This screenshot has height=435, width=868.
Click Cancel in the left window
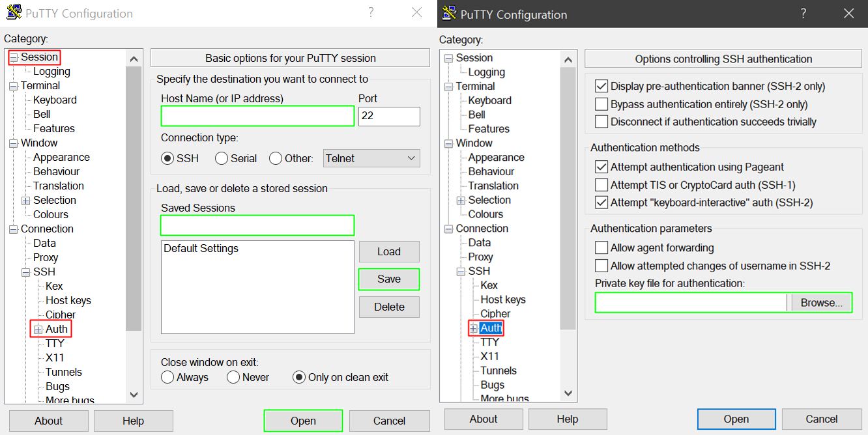pos(390,421)
